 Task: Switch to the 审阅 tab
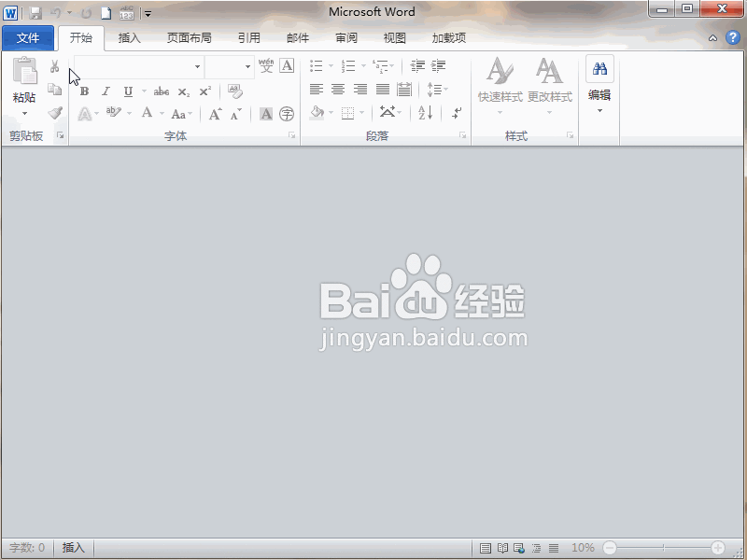(346, 38)
